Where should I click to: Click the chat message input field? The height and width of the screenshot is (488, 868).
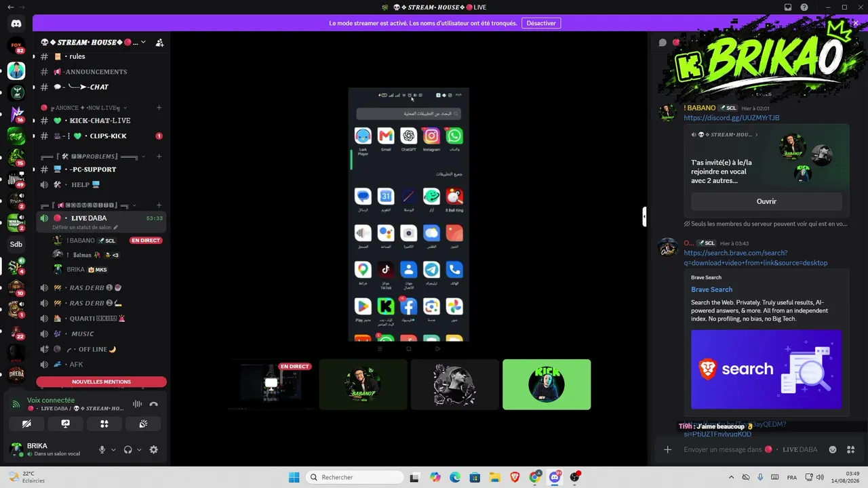(x=751, y=449)
